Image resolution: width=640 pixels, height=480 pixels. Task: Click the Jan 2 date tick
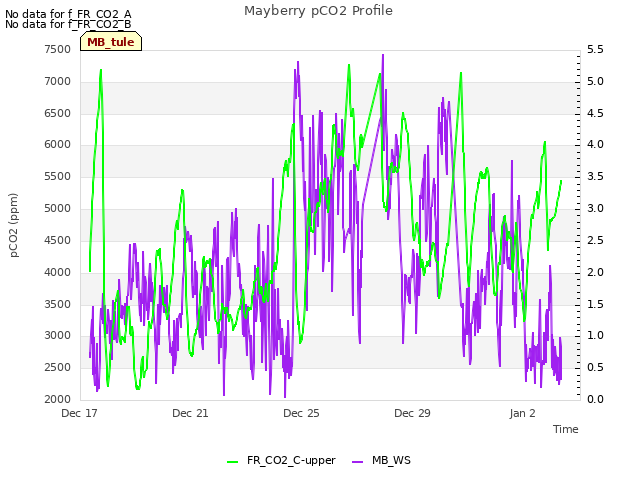pyautogui.click(x=522, y=413)
